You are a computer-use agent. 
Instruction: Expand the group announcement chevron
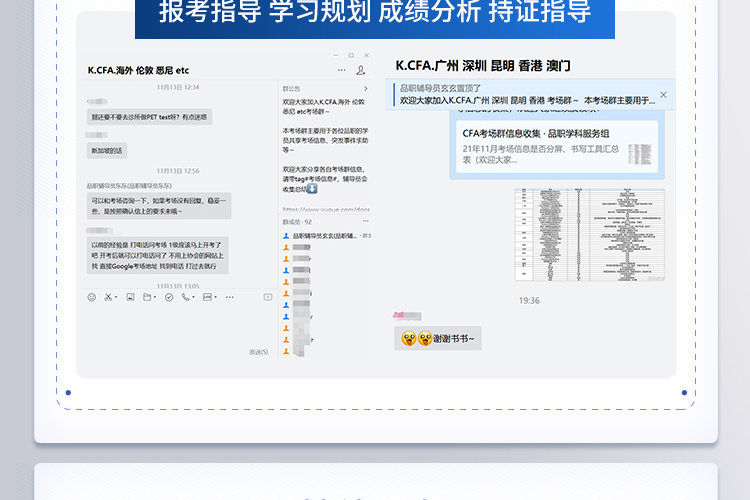[366, 88]
